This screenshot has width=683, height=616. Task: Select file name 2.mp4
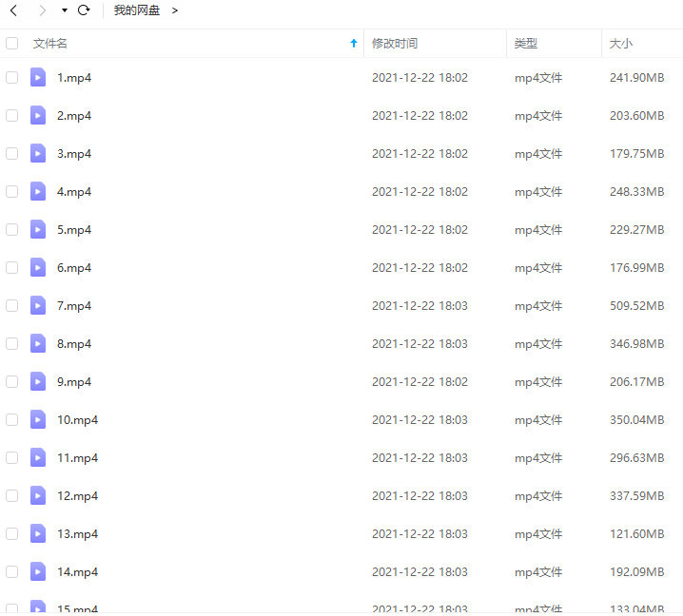click(x=74, y=116)
